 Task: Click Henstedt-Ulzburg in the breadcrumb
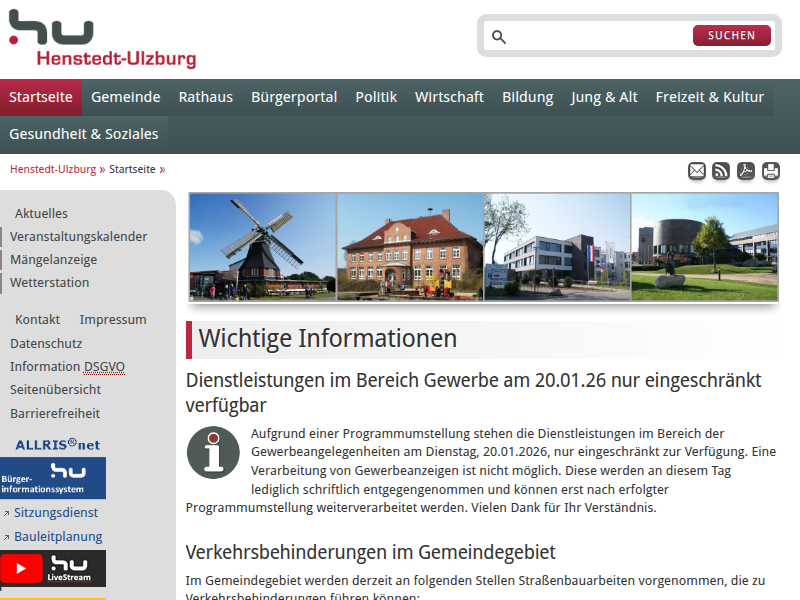[53, 170]
